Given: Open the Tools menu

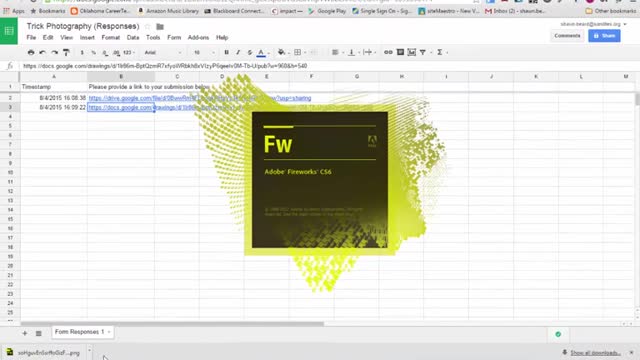Looking at the screenshot, I should click(x=153, y=38).
